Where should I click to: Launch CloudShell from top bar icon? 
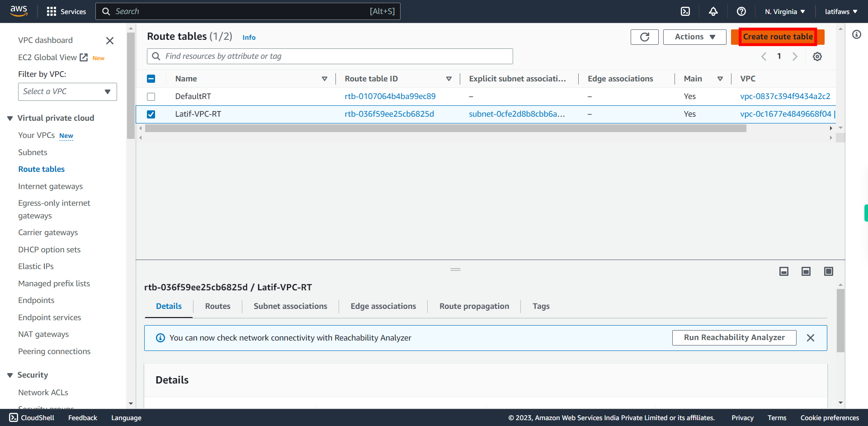pos(685,11)
